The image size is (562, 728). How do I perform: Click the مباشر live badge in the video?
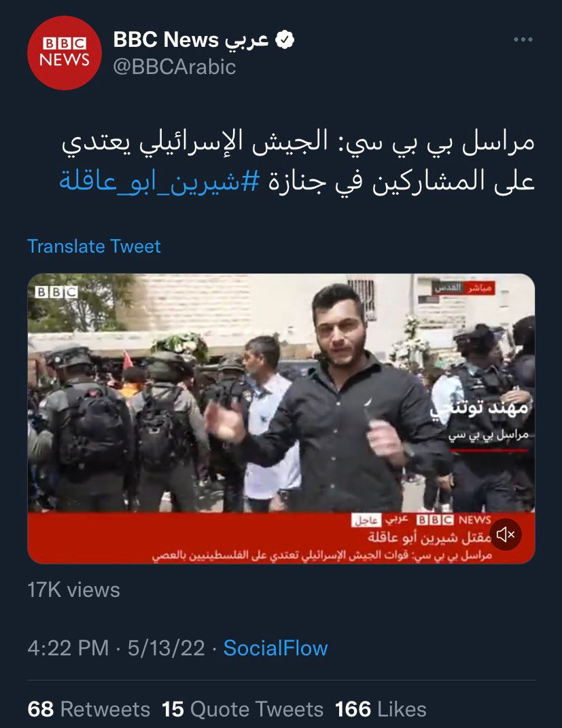point(478,288)
